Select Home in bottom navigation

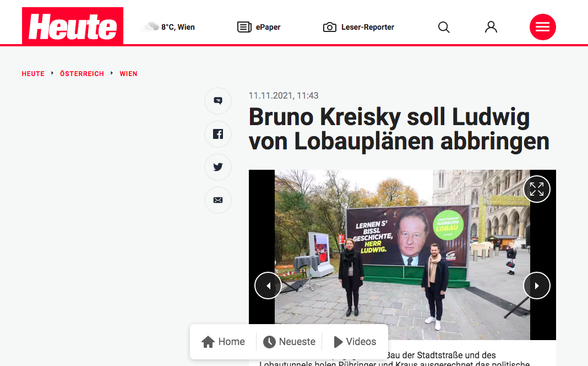coord(223,342)
